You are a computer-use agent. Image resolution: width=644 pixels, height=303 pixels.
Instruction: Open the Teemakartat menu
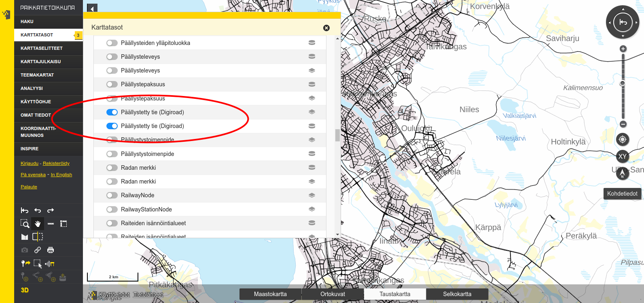point(37,75)
